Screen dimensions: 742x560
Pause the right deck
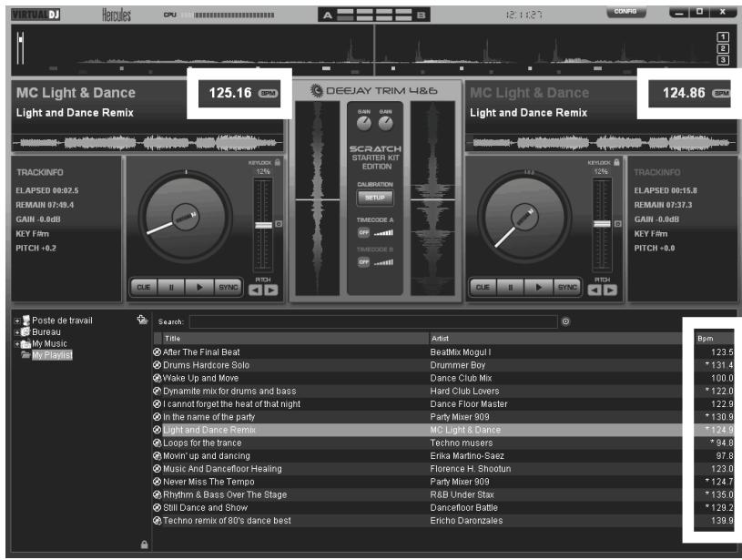[x=511, y=288]
